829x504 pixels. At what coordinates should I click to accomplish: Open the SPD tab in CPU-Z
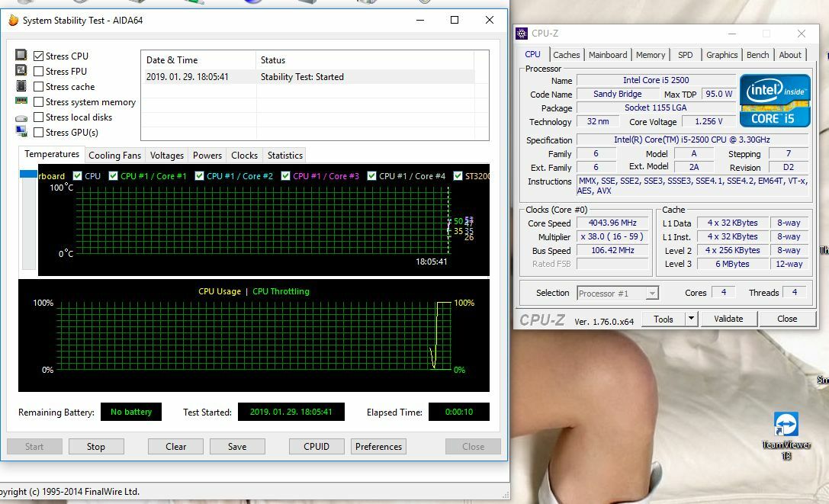point(685,55)
